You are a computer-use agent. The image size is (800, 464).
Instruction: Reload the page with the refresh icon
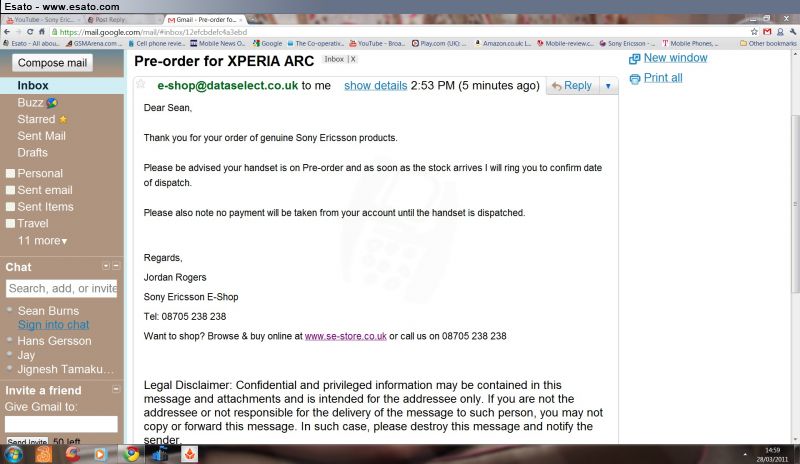point(30,32)
